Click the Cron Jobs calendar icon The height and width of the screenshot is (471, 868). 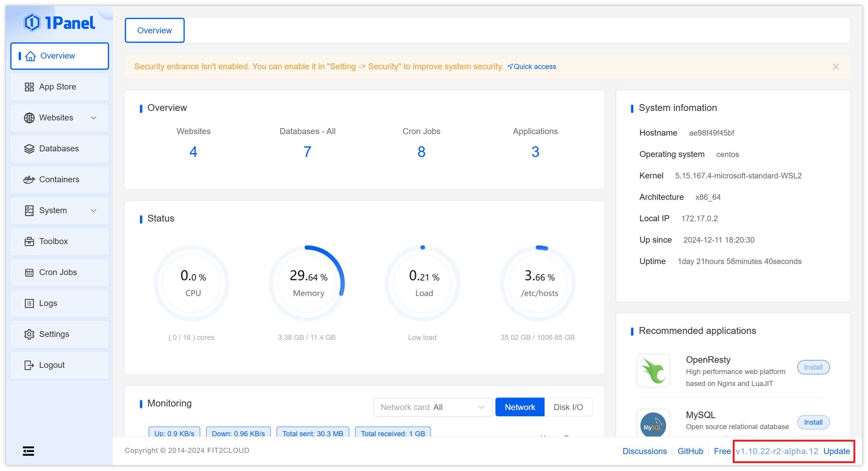click(x=29, y=272)
